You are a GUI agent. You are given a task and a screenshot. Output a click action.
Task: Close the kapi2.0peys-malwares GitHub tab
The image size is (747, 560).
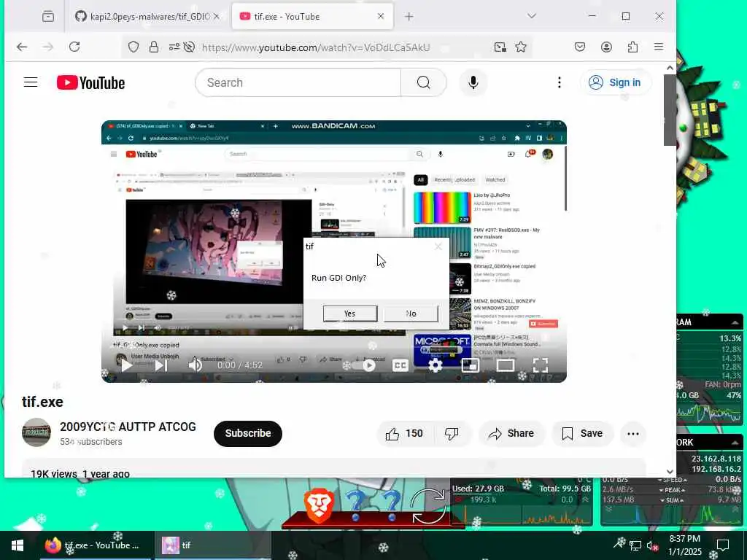216,17
